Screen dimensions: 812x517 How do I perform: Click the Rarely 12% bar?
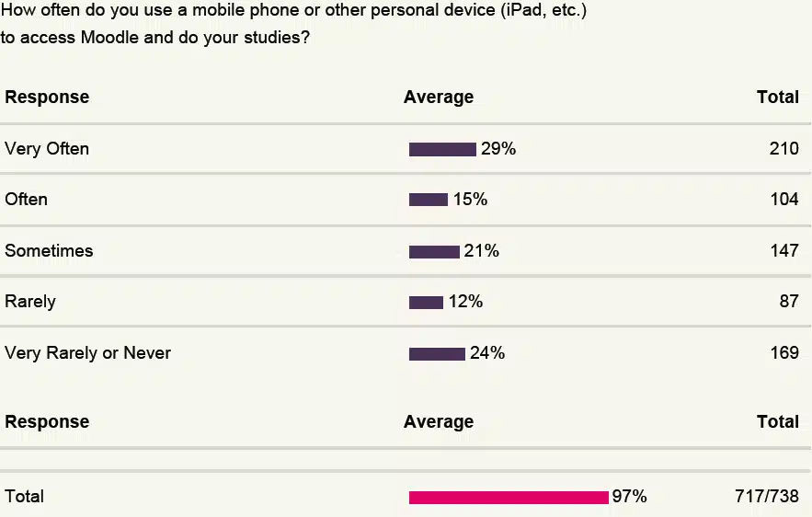pos(426,302)
